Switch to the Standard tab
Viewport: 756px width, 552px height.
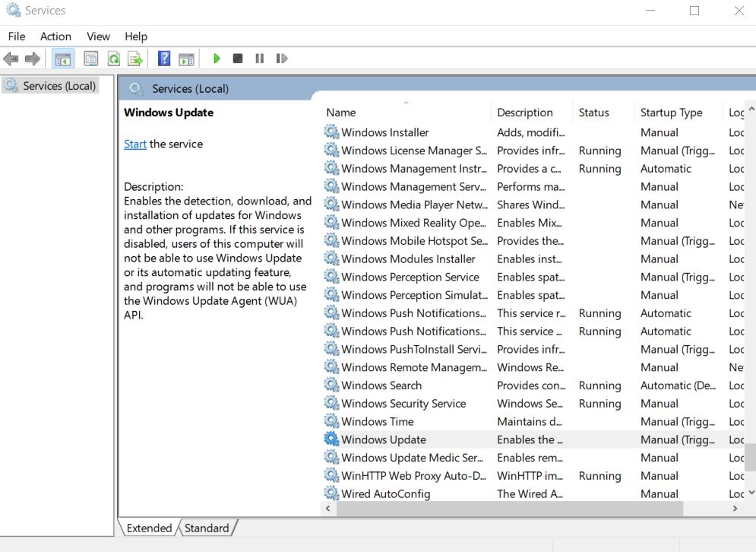(207, 528)
